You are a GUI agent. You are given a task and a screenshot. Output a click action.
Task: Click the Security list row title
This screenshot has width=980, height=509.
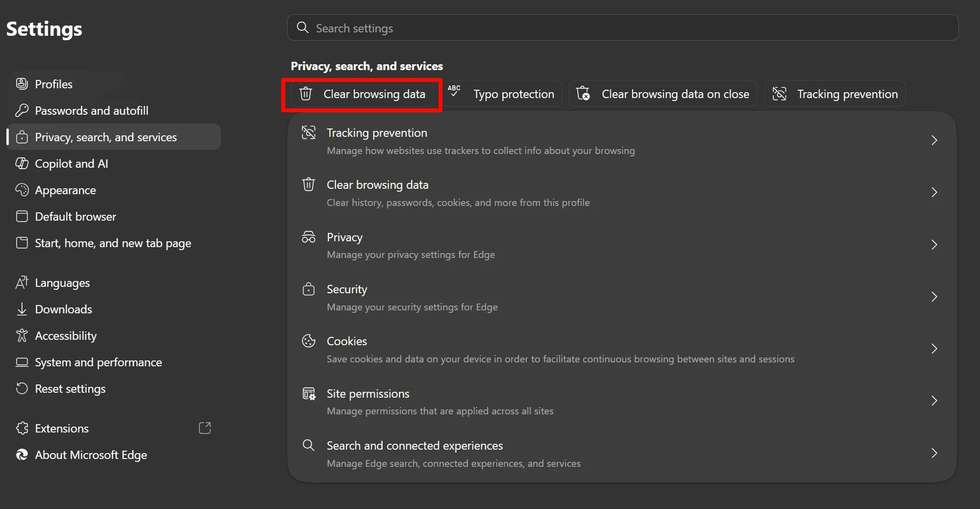[x=347, y=289]
